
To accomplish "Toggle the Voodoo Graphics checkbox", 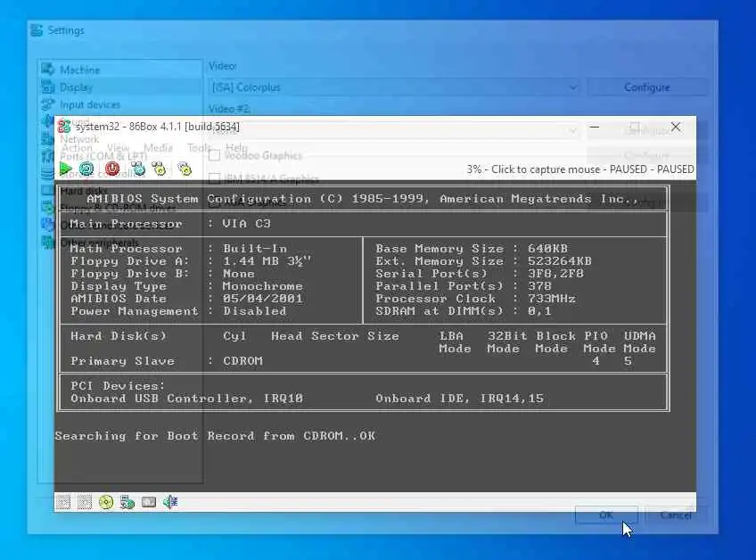I will coord(215,155).
